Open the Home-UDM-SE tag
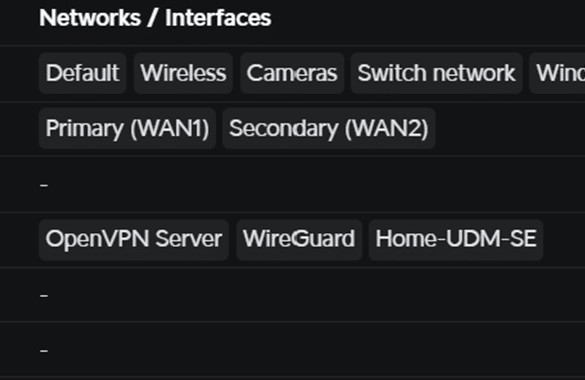 point(456,239)
